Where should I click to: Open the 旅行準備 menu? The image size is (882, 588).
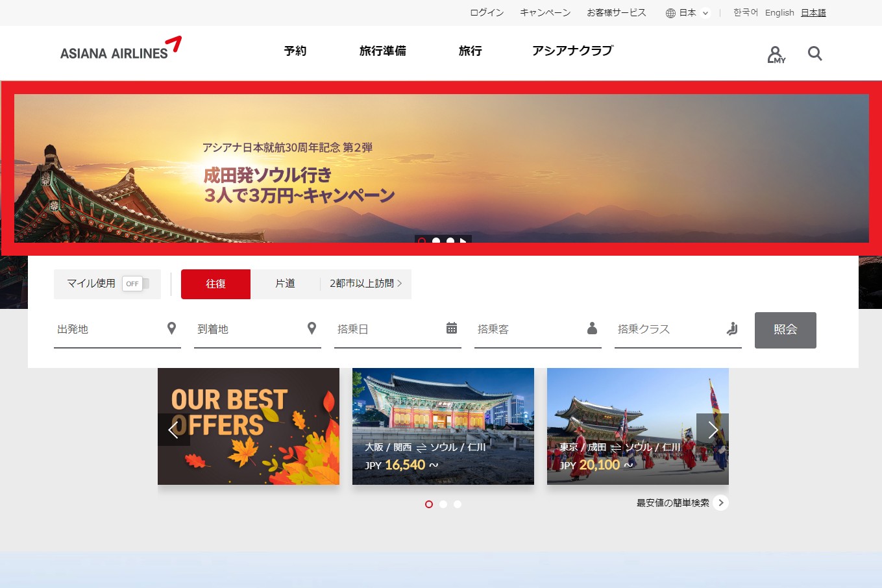(x=383, y=51)
